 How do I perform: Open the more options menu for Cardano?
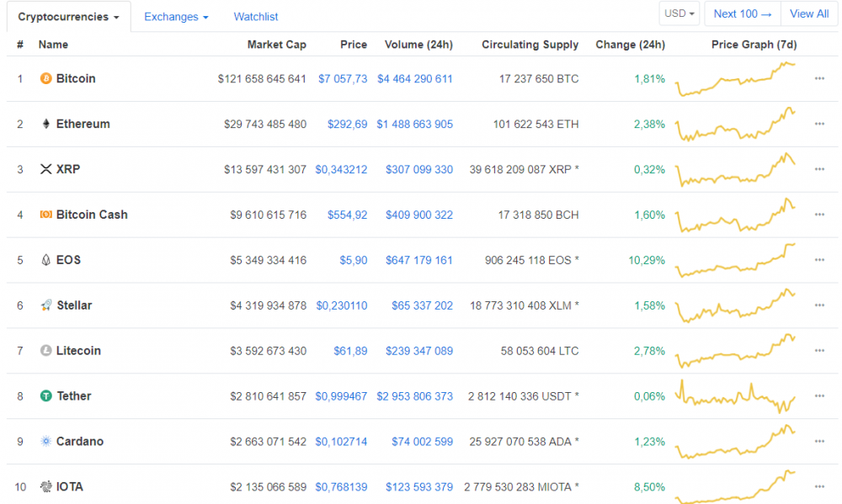[819, 442]
